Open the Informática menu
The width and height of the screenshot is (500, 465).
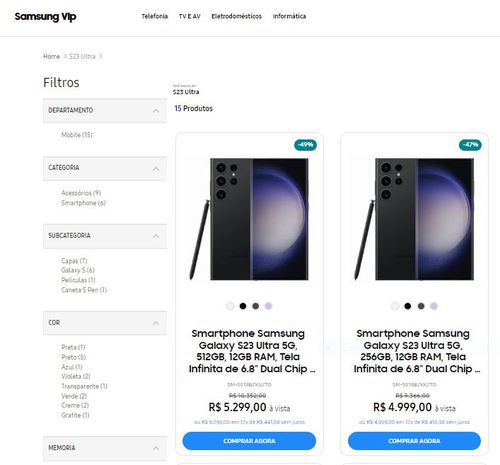tap(289, 16)
